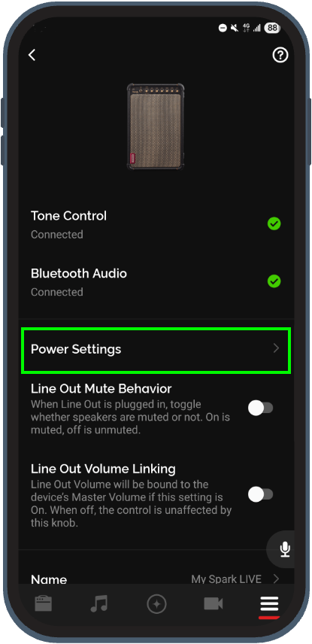Click the Tone Control green check icon
Viewport: 312px width, 644px height.
point(274,224)
